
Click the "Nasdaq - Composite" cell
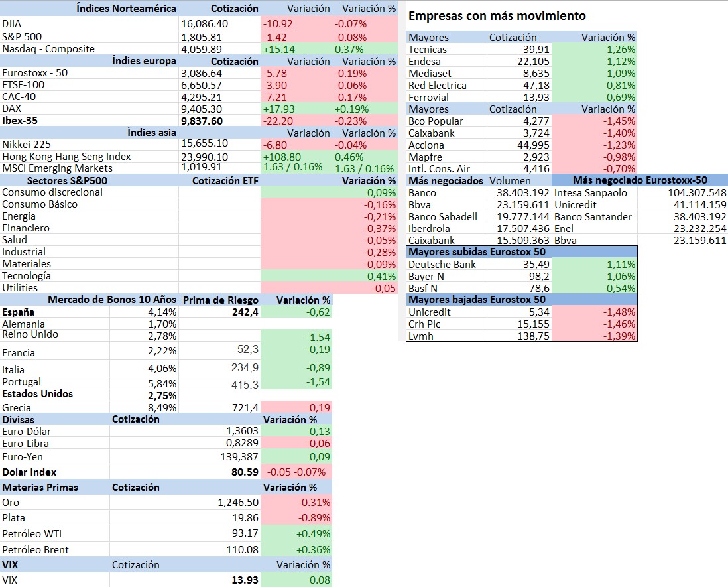(48, 49)
